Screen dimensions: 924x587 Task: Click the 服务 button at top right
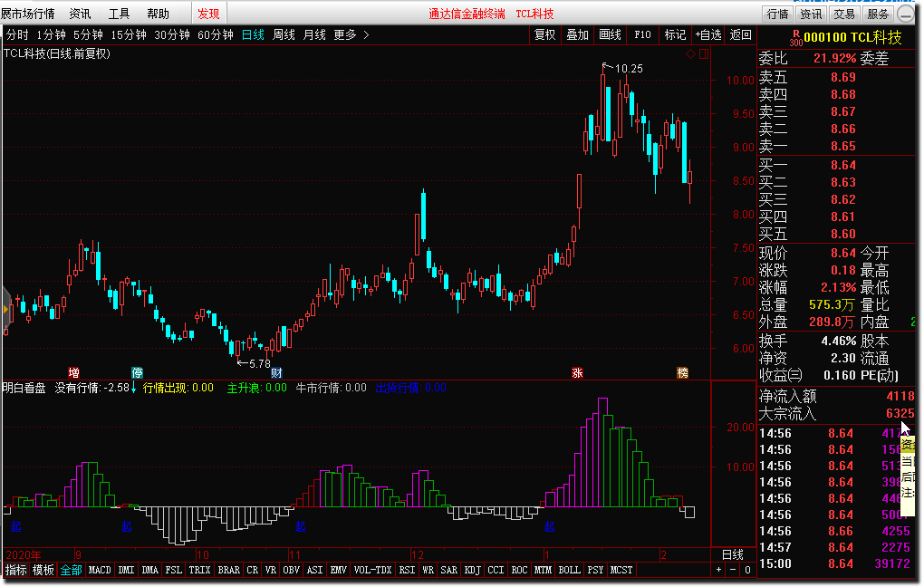click(x=878, y=14)
